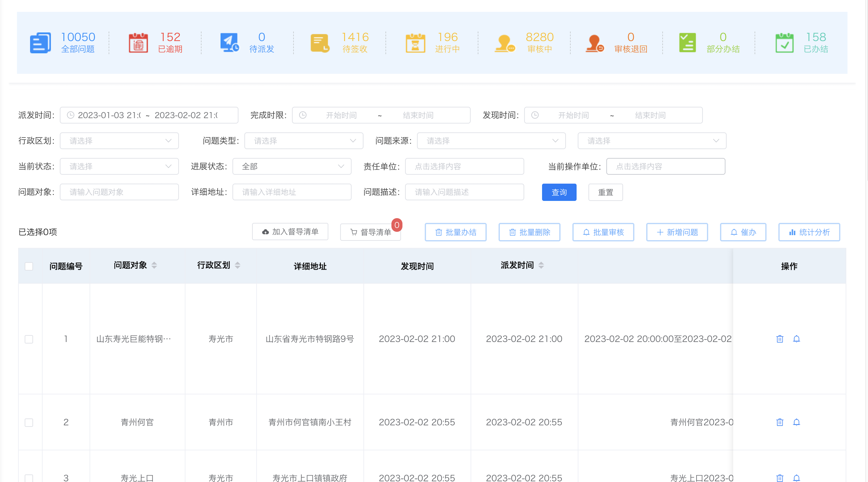Open the 问题类型 dropdown
Viewport: 868px width, 482px height.
pos(304,141)
